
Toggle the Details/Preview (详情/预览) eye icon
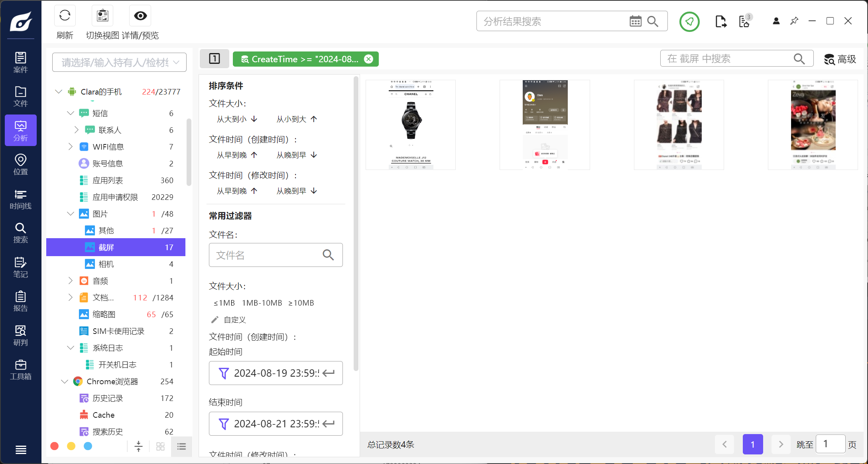click(140, 16)
